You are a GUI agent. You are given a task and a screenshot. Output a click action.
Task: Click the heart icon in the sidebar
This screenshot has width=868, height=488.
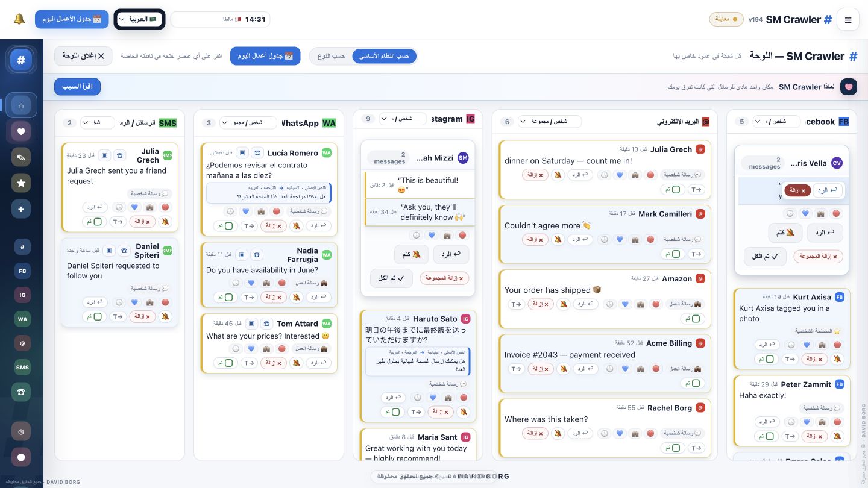[x=21, y=131]
